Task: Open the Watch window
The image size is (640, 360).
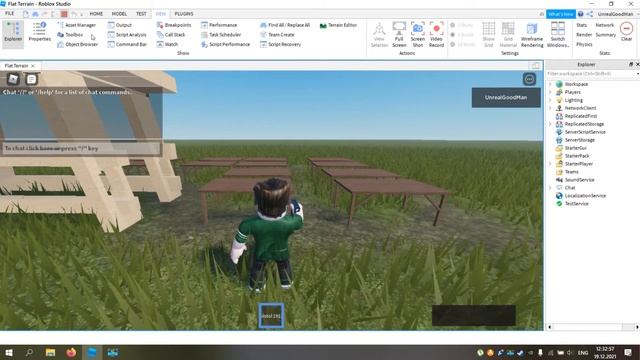Action: coord(167,44)
